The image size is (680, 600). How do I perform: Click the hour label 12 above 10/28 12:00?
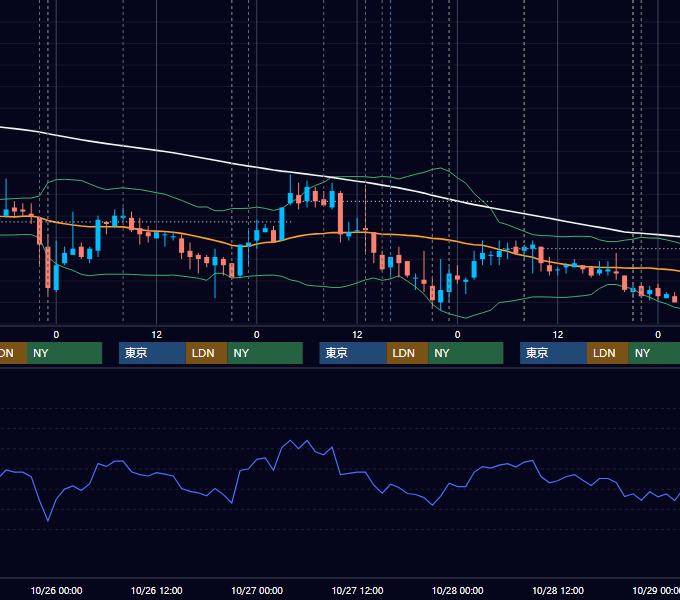click(558, 335)
